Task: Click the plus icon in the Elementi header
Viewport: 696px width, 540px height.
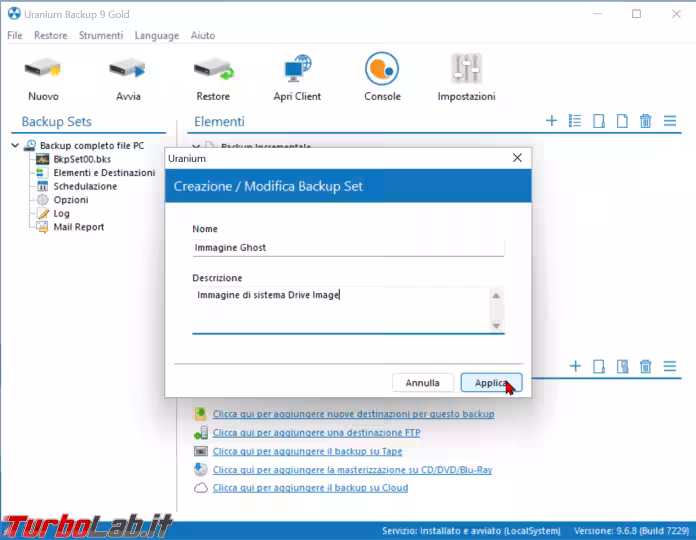Action: (551, 121)
